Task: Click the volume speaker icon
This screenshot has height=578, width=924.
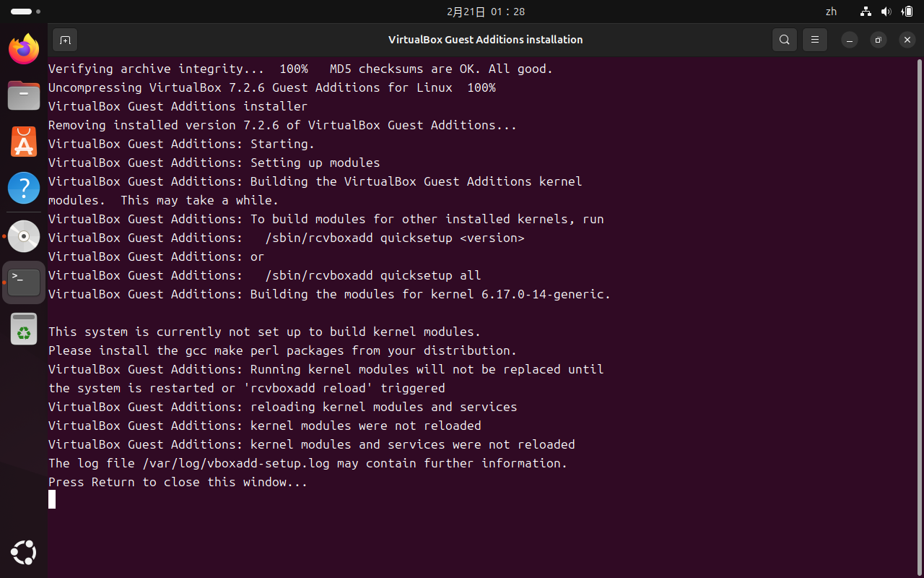Action: 886,12
